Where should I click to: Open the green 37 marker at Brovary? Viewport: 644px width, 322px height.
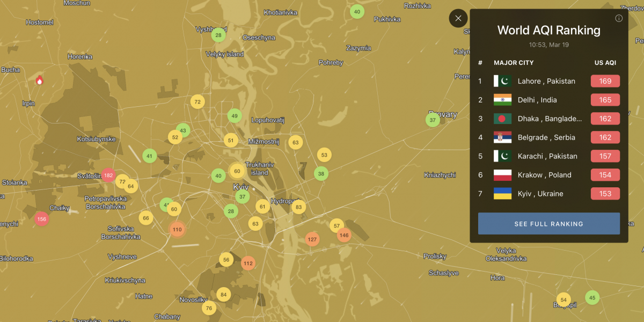click(433, 120)
